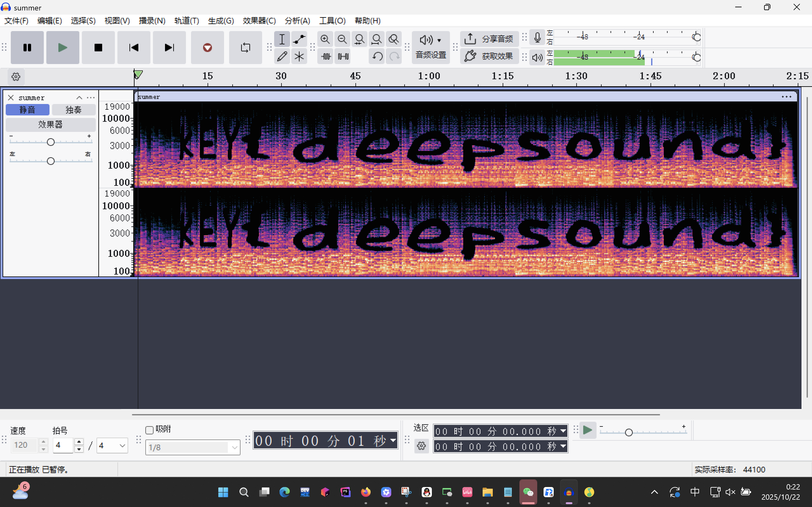Open the 文件(F) menu
The height and width of the screenshot is (507, 812).
pyautogui.click(x=16, y=21)
